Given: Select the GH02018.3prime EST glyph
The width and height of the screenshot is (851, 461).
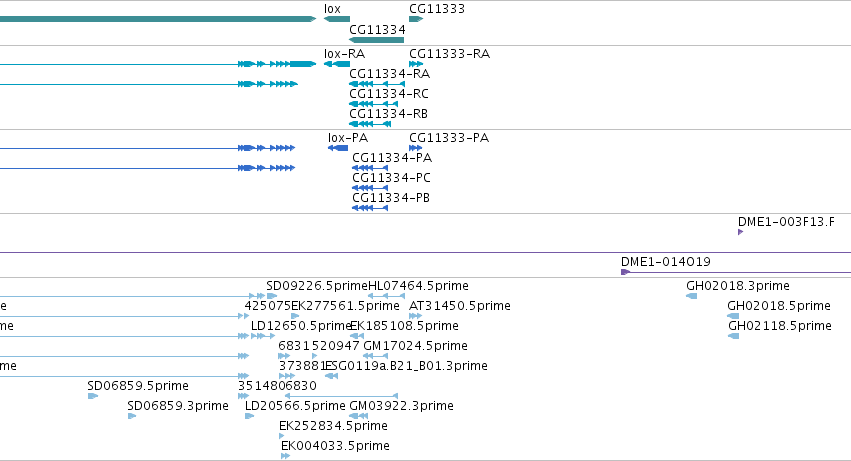Looking at the screenshot, I should click(x=691, y=296).
